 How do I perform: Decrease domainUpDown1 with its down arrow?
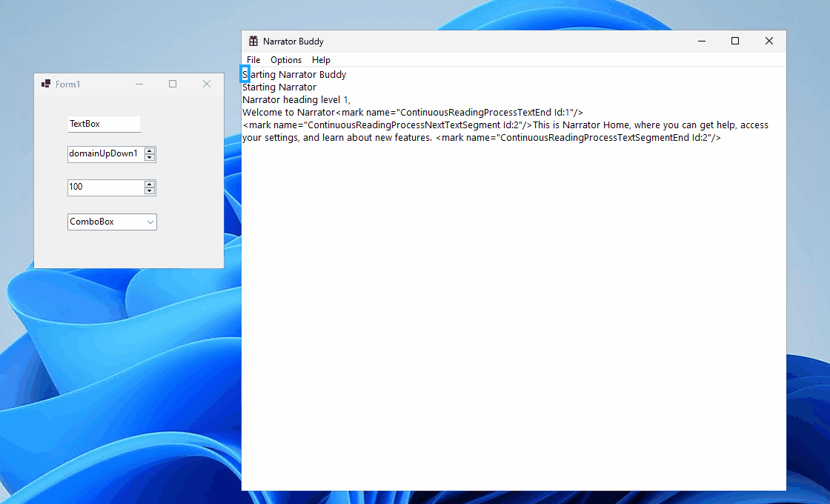point(150,157)
